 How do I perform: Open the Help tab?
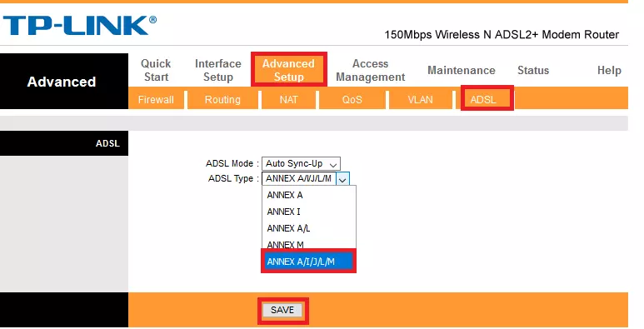pos(609,70)
